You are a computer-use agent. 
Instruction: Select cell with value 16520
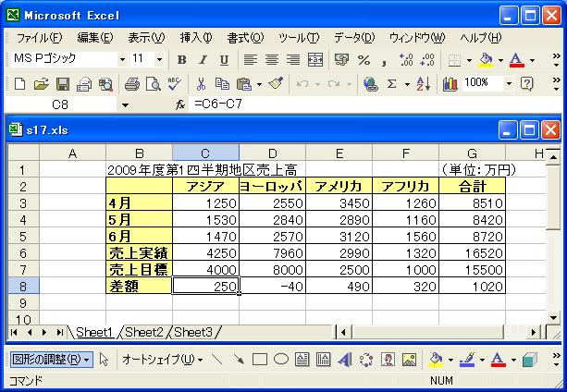pyautogui.click(x=472, y=253)
